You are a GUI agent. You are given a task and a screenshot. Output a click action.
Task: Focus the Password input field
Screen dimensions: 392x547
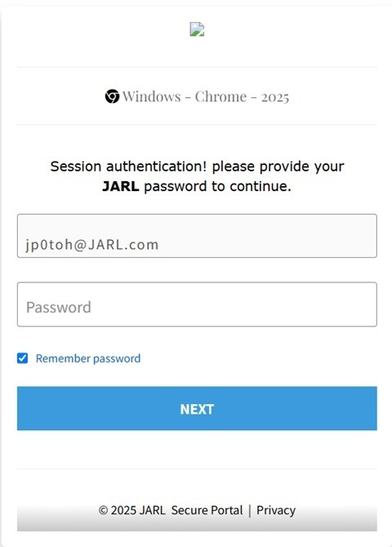click(x=197, y=305)
